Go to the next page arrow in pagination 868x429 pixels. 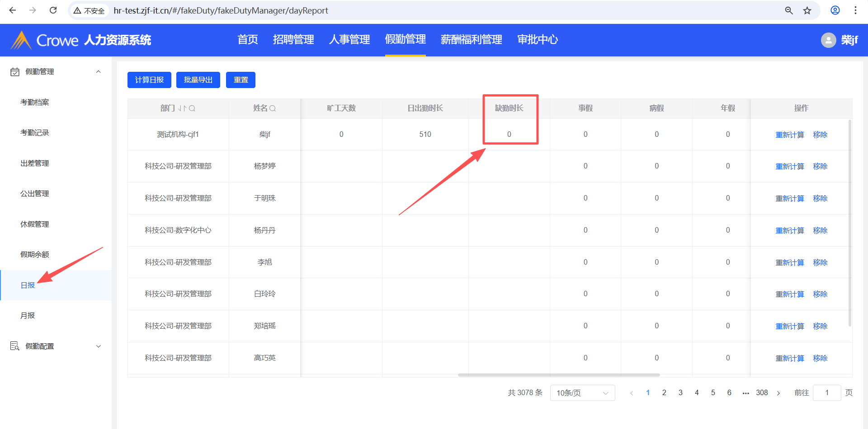778,393
